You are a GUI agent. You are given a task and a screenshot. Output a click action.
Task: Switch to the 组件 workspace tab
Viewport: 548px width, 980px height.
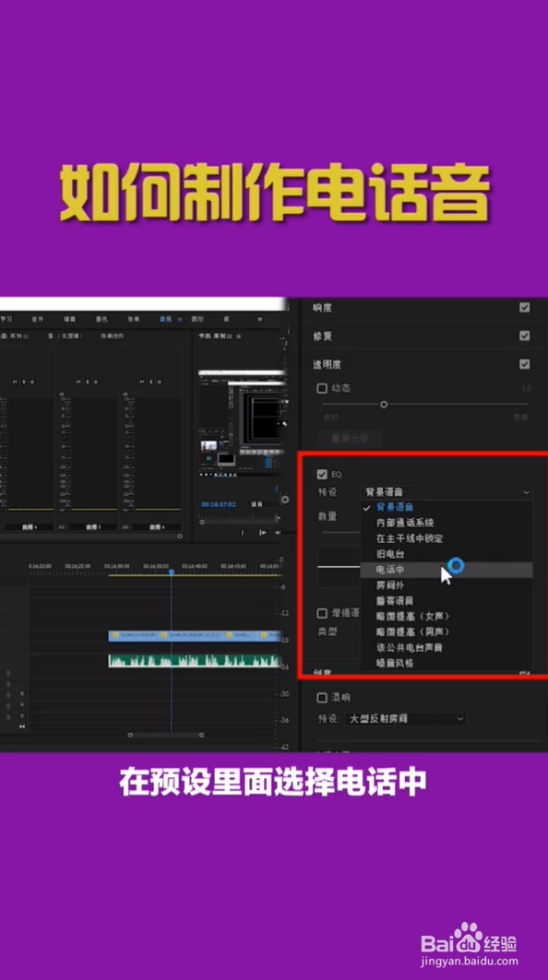(x=38, y=319)
